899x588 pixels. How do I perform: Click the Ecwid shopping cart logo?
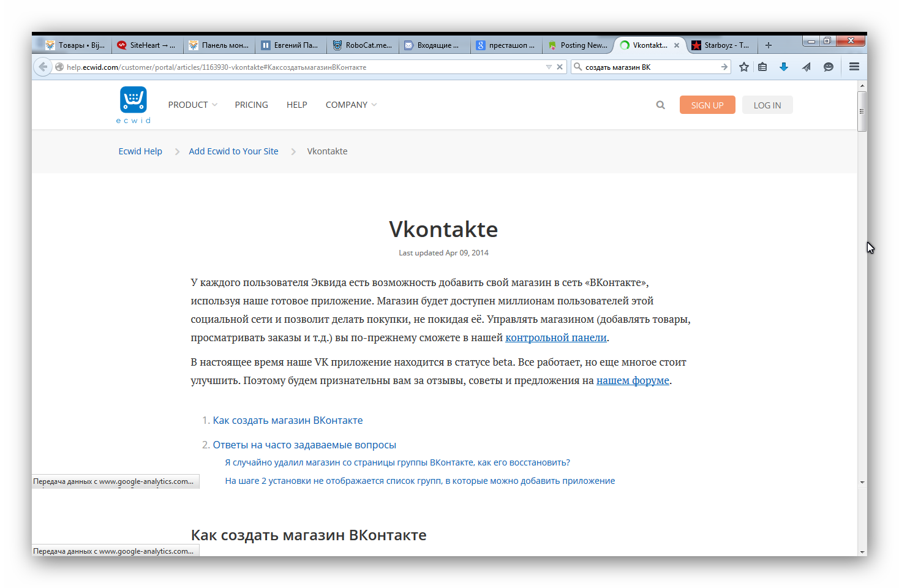(x=134, y=105)
